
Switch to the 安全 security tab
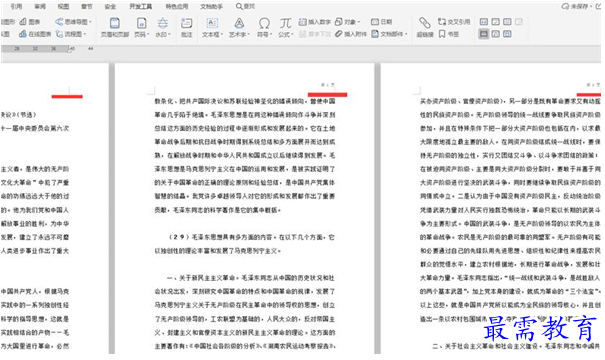click(x=110, y=6)
